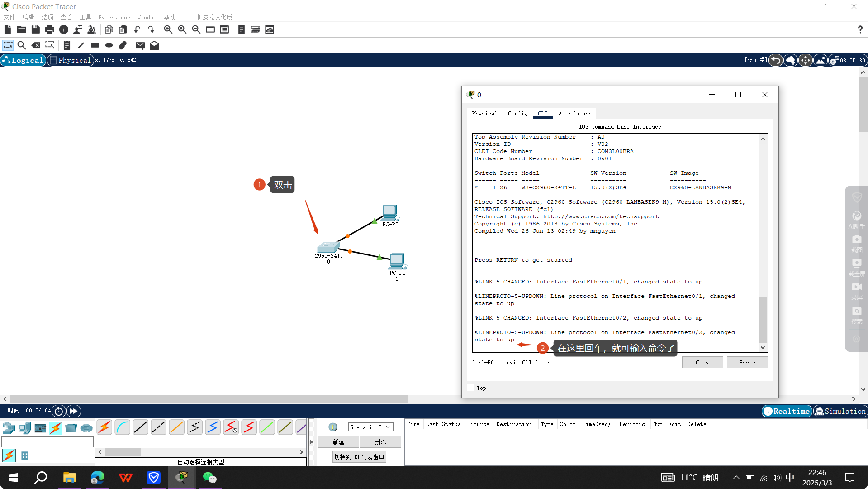Select Network Devices category icon
The width and height of the screenshot is (868, 489).
point(9,428)
